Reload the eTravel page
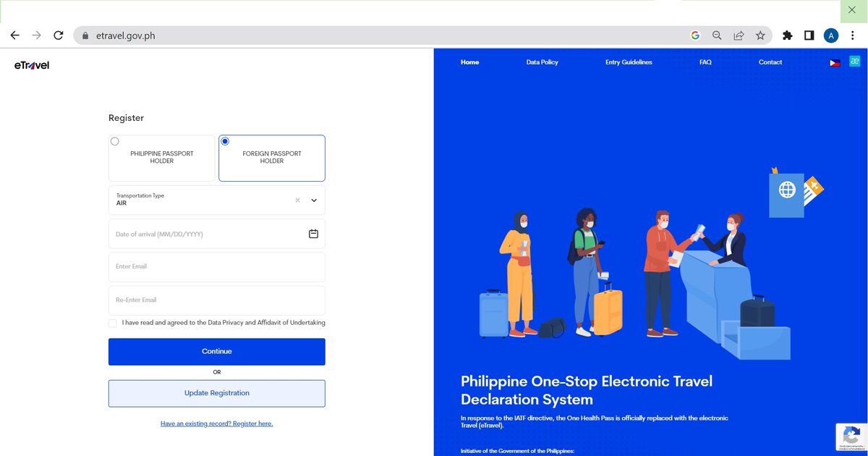Screen dimensions: 868x456 59,35
